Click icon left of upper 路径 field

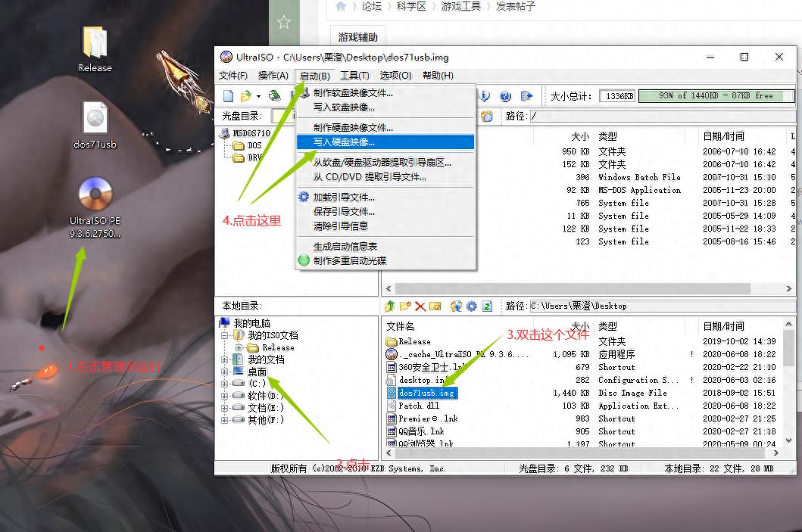pyautogui.click(x=486, y=116)
